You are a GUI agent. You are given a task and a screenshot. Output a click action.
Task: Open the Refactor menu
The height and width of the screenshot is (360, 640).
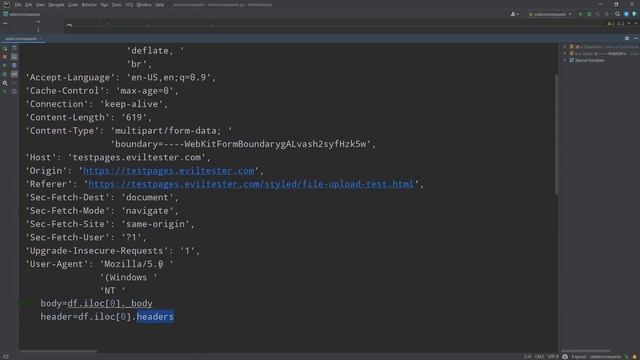(89, 5)
